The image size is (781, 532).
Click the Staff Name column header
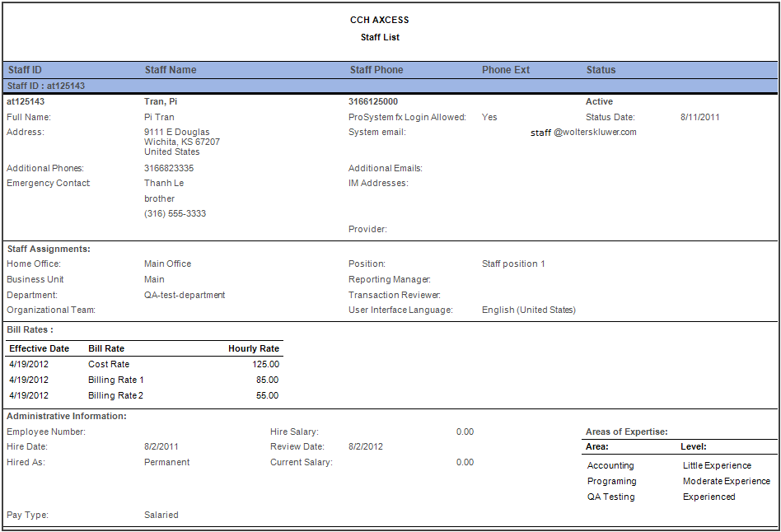pos(170,70)
